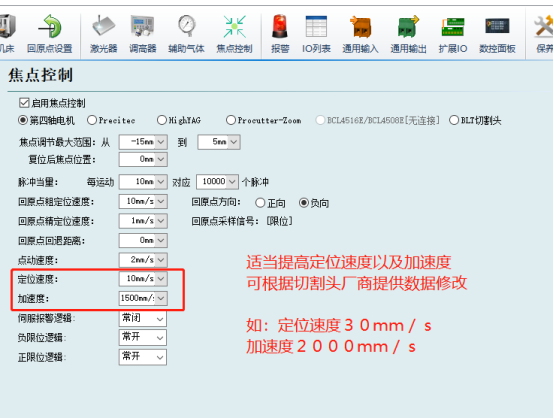Select the Precitec radio button
This screenshot has height=419, width=554.
point(92,120)
